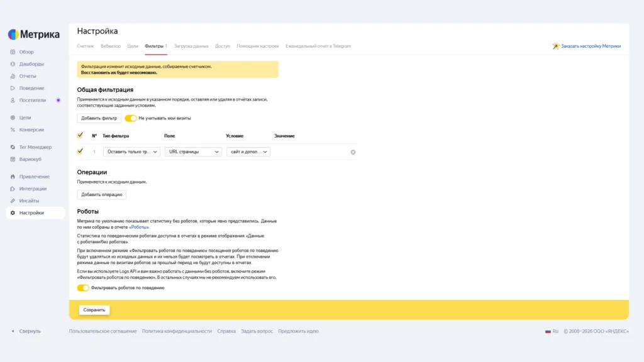Open Отчеты in the sidebar
Image resolution: width=644 pixels, height=362 pixels.
pyautogui.click(x=28, y=76)
